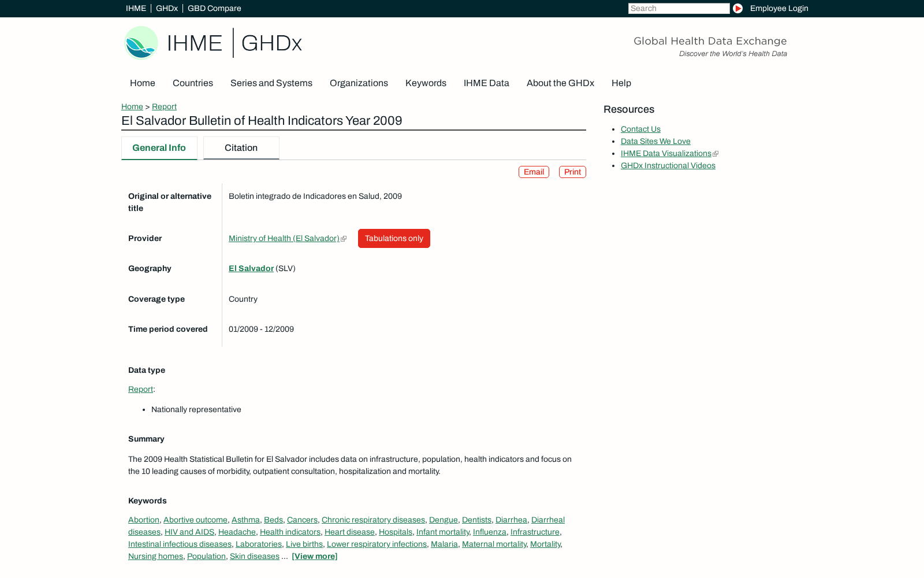
Task: Open Series and Systems menu
Action: click(x=271, y=83)
